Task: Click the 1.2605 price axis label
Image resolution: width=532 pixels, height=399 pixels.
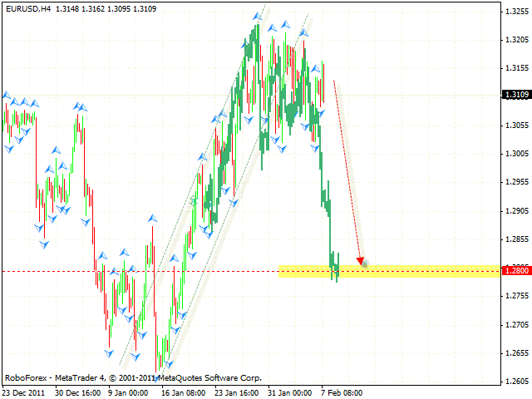Action: pyautogui.click(x=517, y=382)
